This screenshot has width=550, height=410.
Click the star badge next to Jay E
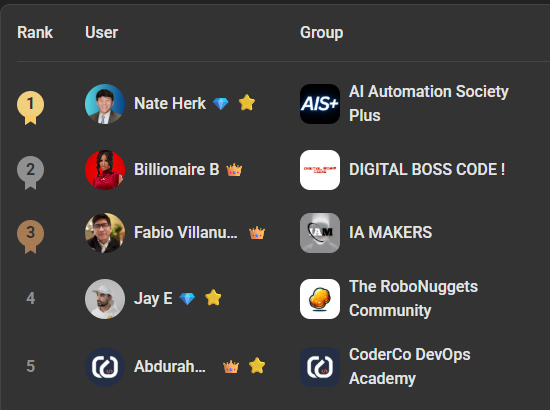[x=213, y=298]
